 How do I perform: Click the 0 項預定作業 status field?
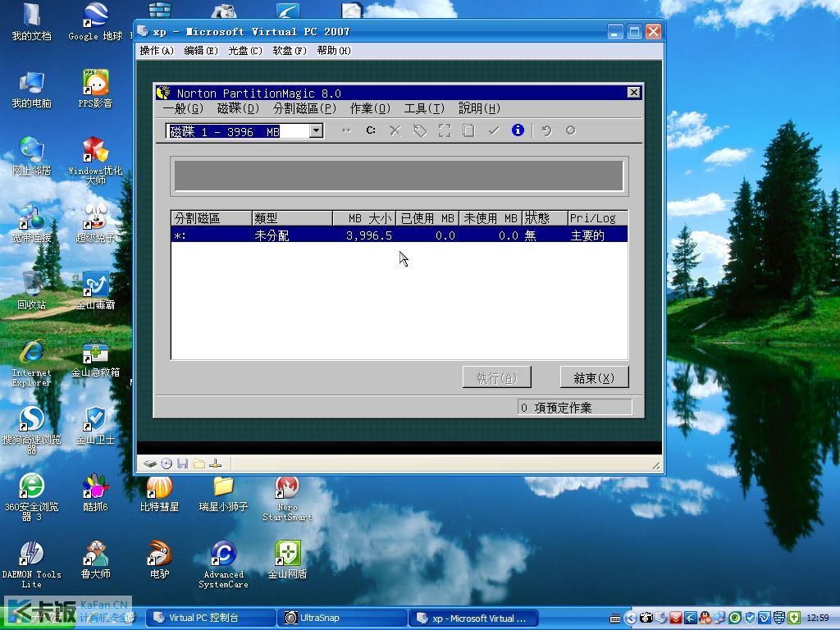pos(575,408)
